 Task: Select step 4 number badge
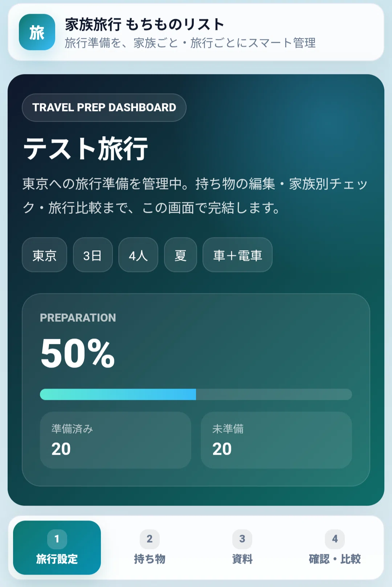coord(335,539)
